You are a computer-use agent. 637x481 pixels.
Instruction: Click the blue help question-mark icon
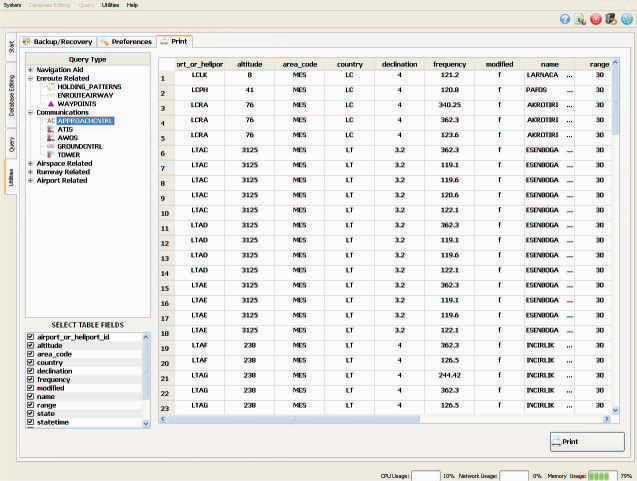[x=565, y=19]
